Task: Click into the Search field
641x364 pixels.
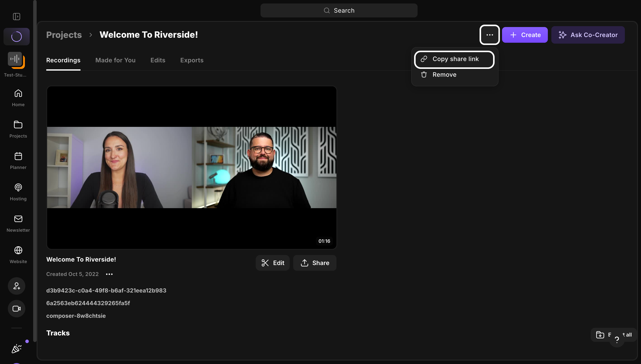Action: (x=339, y=10)
